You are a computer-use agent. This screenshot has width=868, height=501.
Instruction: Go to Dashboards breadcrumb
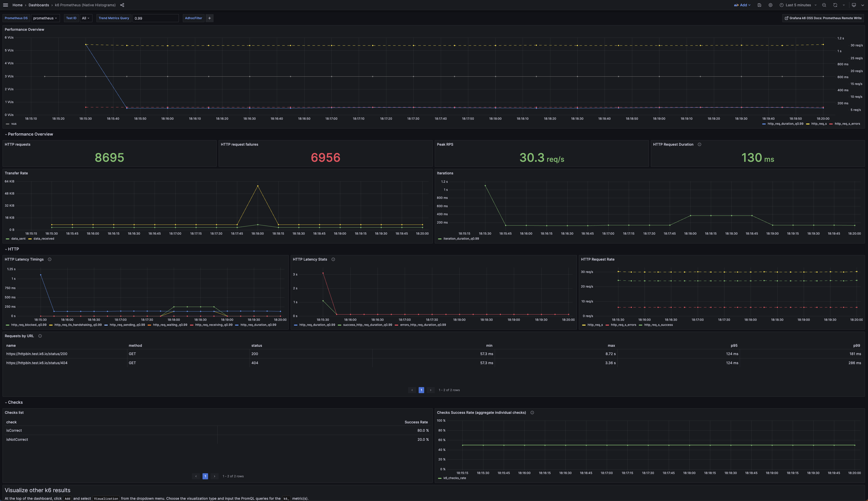coord(39,5)
